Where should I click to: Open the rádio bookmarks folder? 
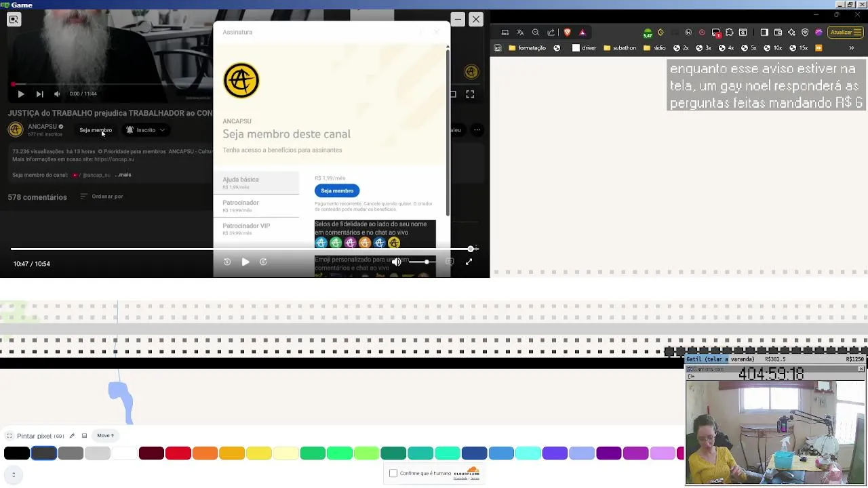[x=654, y=48]
